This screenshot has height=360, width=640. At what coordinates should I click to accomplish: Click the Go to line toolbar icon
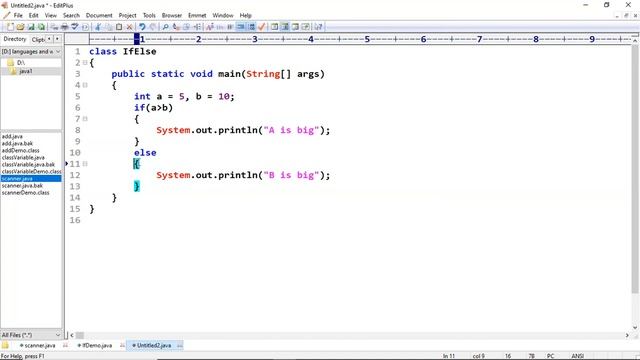click(x=197, y=27)
